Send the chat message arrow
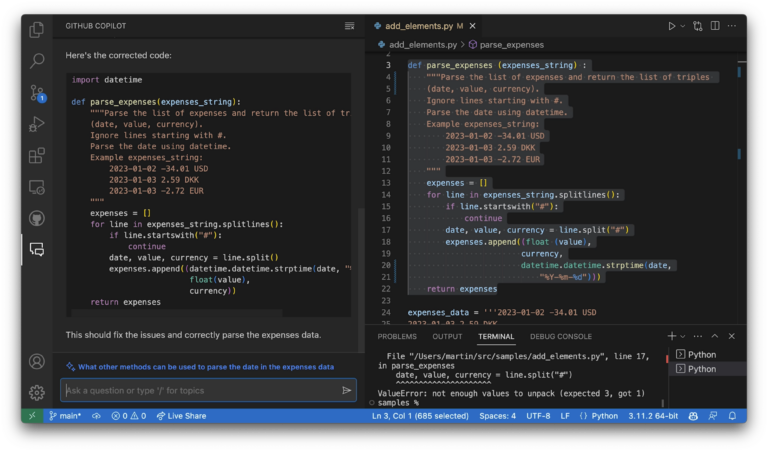The width and height of the screenshot is (768, 451). click(346, 390)
